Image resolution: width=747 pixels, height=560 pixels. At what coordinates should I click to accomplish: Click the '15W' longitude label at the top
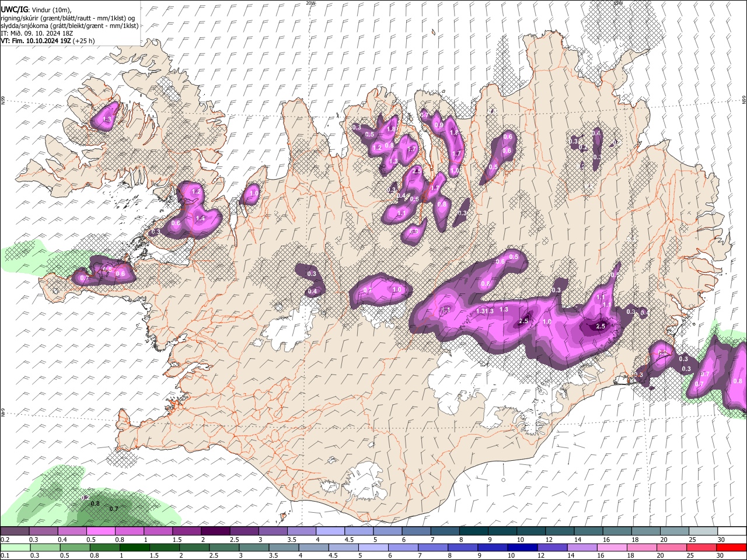618,3
